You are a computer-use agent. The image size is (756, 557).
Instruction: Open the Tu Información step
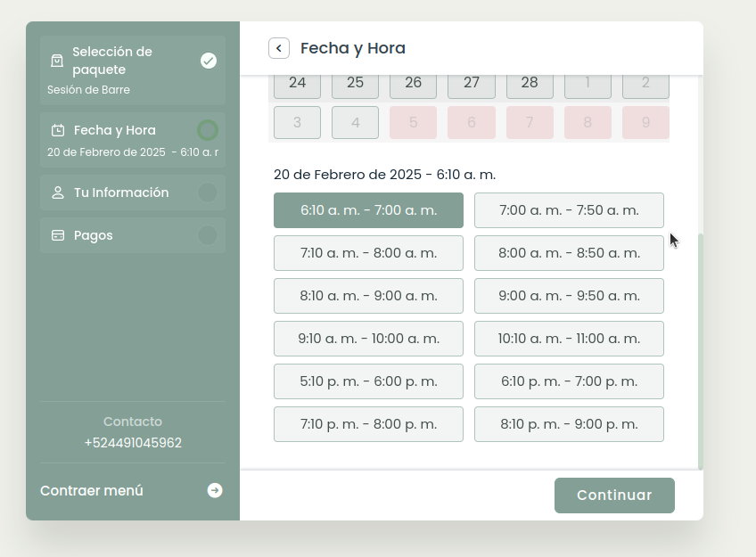[121, 192]
